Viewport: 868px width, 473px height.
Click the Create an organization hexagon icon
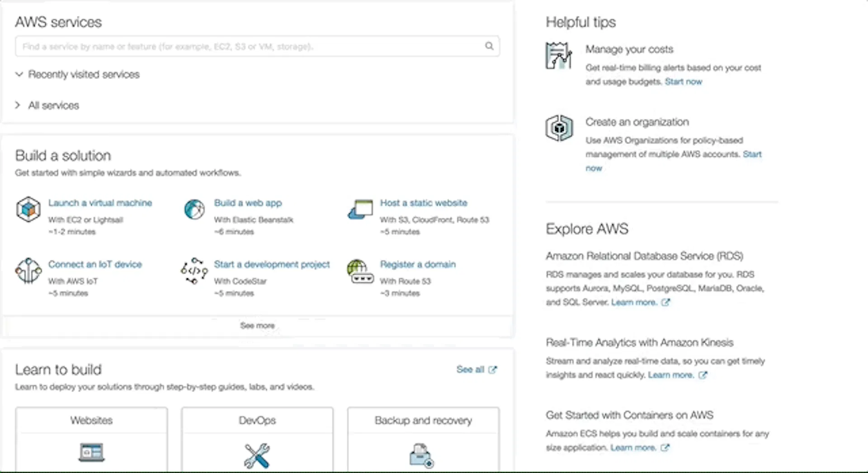pyautogui.click(x=559, y=128)
